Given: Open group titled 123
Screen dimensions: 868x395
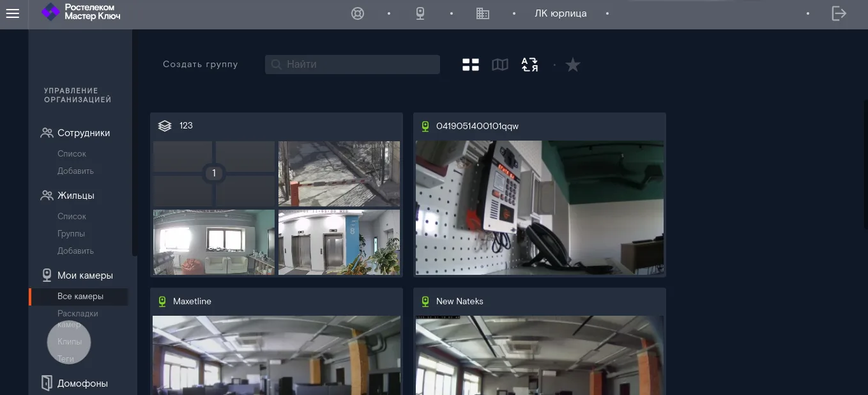Looking at the screenshot, I should pos(186,125).
